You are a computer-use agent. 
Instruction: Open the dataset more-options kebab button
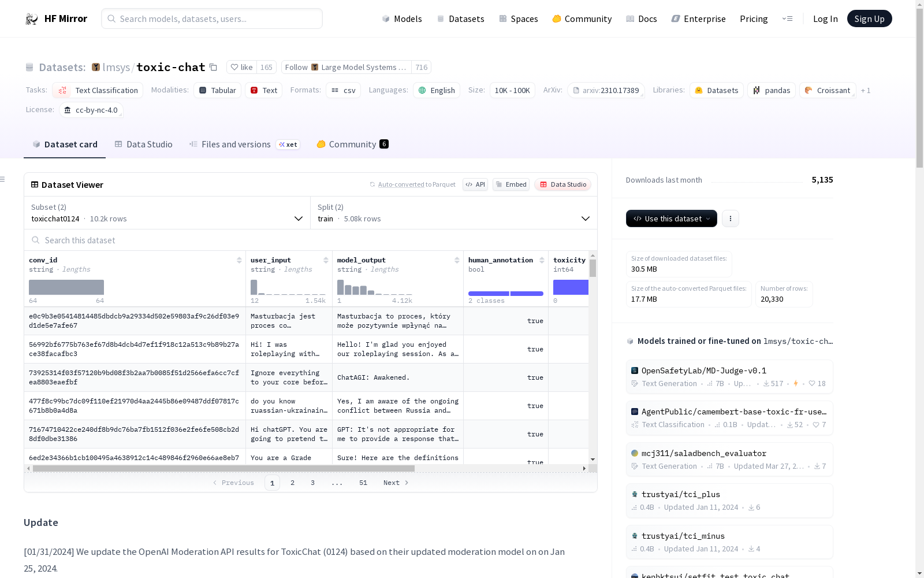(x=731, y=218)
